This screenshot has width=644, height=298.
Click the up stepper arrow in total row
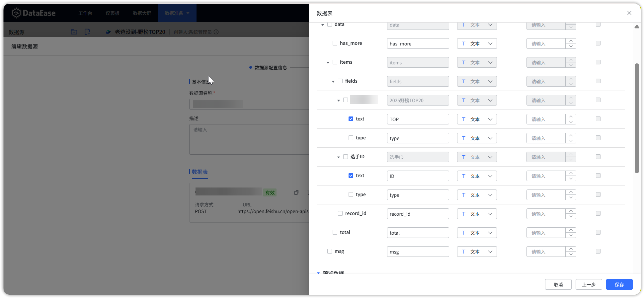(571, 230)
